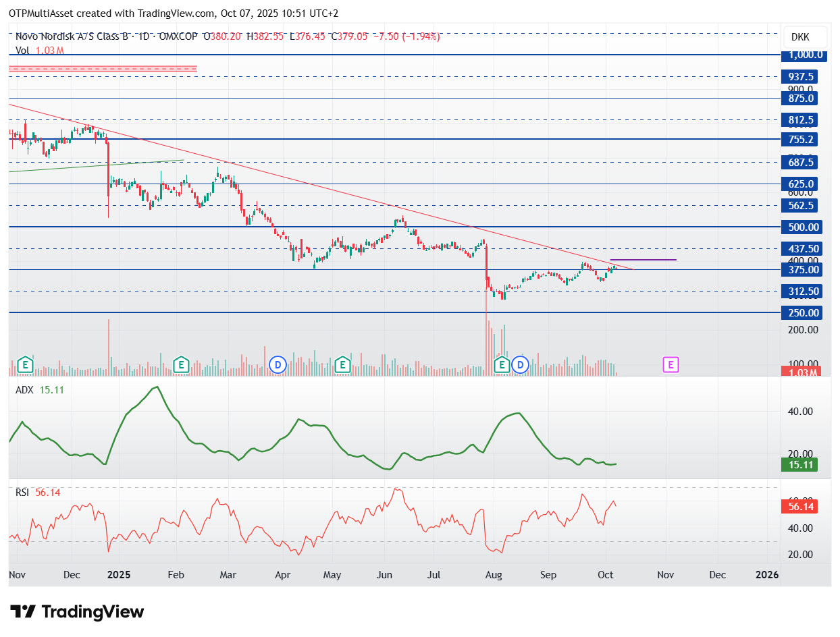Click the red shaded zone near 937.5
Screen dimensions: 840x637
(x=103, y=68)
